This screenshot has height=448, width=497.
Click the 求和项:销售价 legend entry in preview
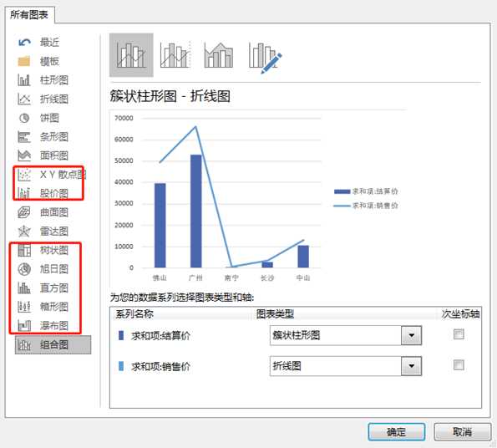(366, 206)
